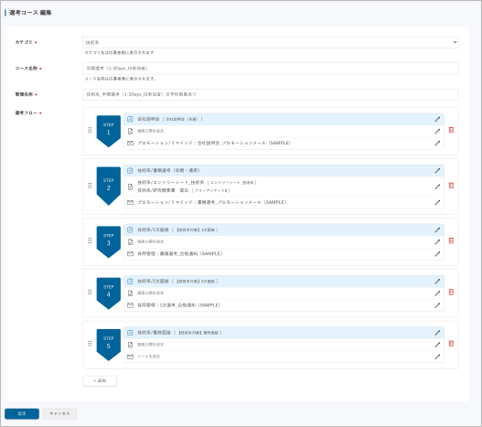Click the document icon in Step 2
Screen dimensions: 482x427
coord(130,187)
